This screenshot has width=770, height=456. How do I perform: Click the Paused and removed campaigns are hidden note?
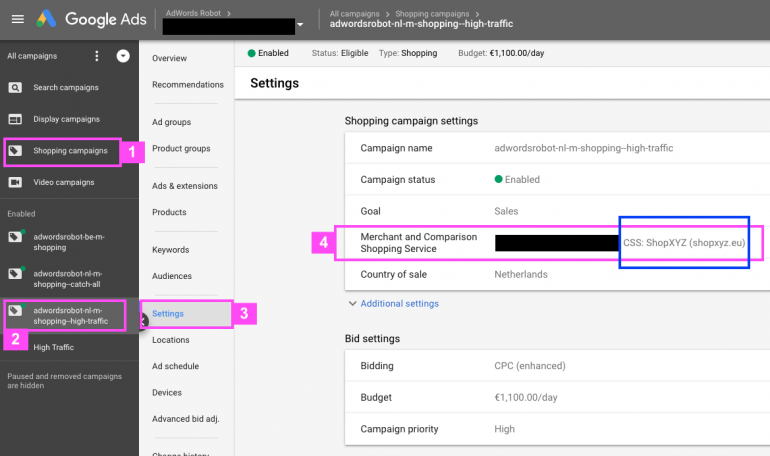pos(64,381)
